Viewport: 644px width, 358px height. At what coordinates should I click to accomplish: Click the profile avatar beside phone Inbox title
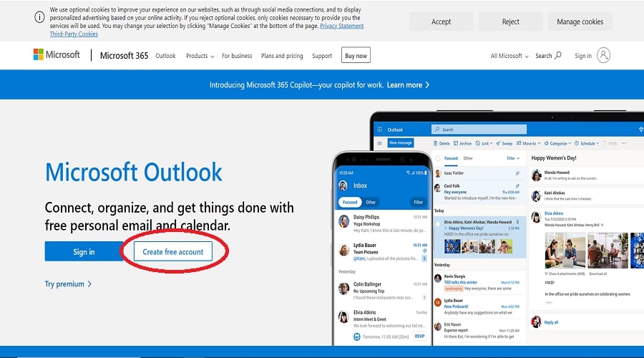[343, 185]
